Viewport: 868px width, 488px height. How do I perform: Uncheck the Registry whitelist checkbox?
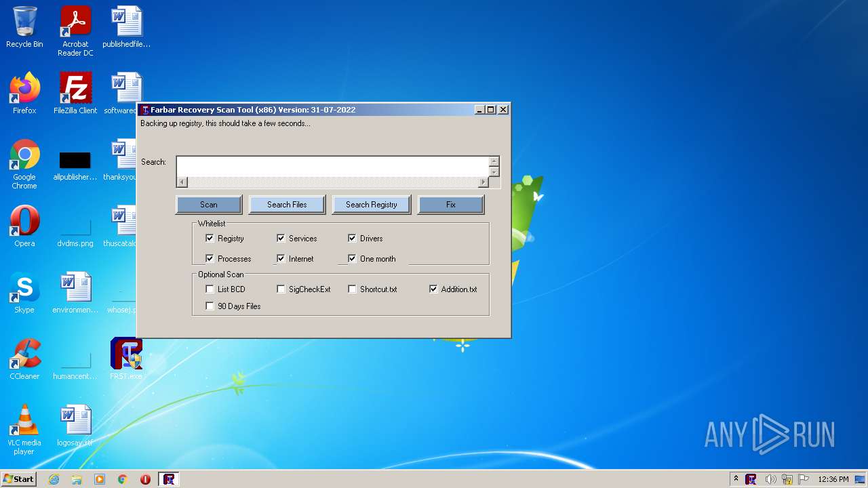tap(210, 238)
